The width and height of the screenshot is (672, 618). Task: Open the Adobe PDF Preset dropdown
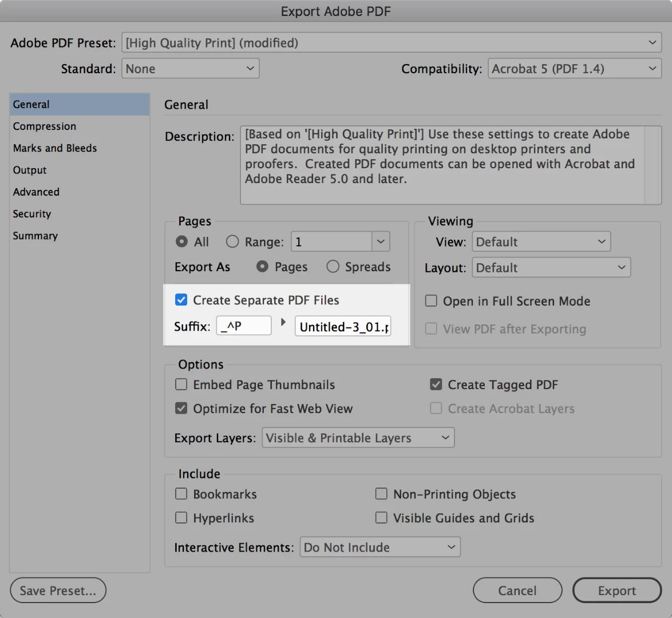click(392, 43)
